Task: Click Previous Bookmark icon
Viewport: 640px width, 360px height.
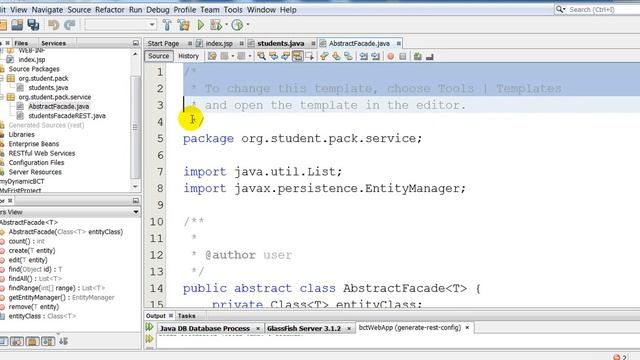Action: (x=324, y=56)
